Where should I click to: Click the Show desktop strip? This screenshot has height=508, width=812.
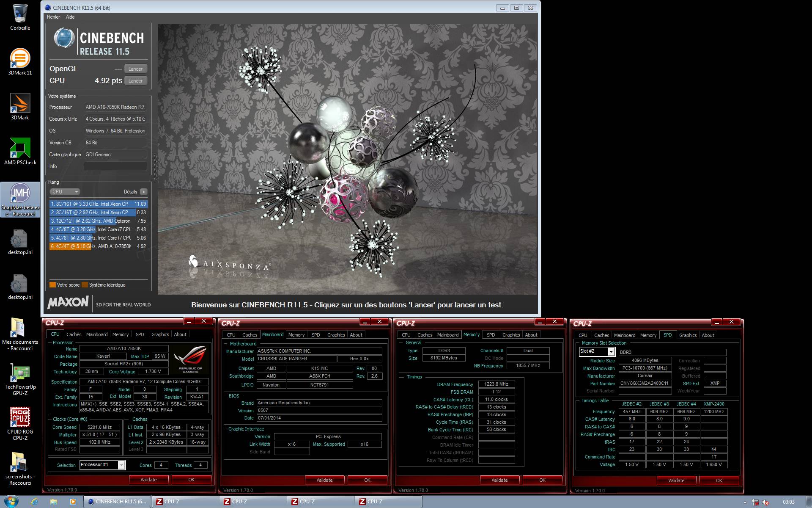click(x=808, y=502)
